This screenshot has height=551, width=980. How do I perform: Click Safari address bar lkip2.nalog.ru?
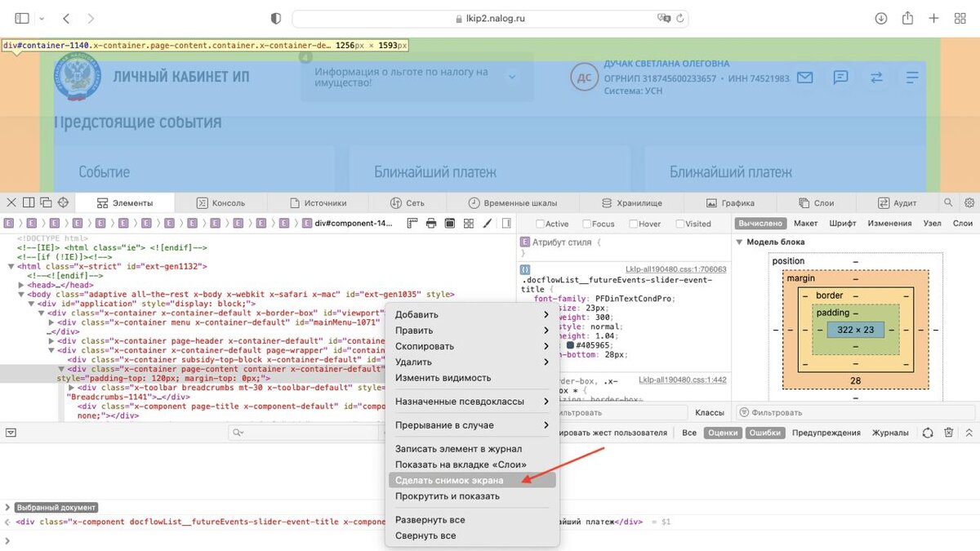(490, 18)
